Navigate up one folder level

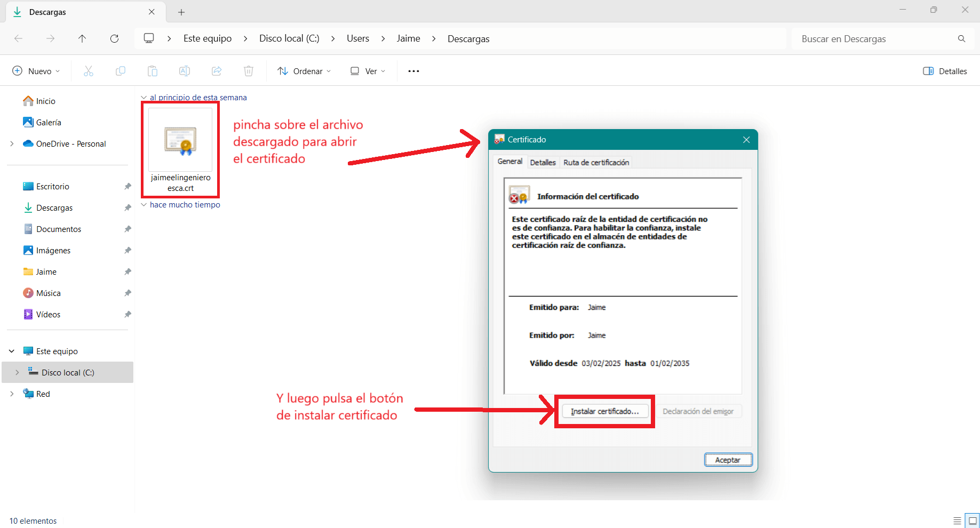(x=82, y=38)
